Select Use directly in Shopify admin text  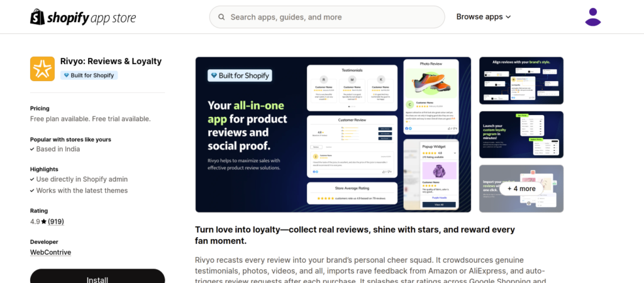pyautogui.click(x=82, y=179)
